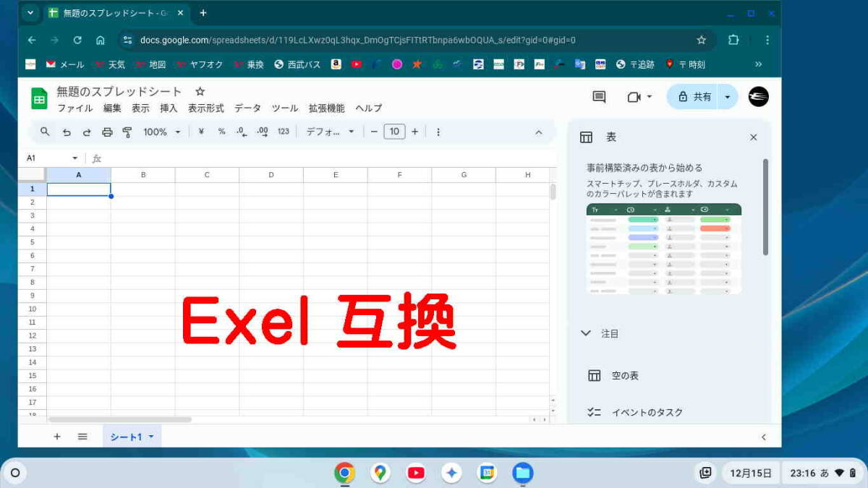Image resolution: width=868 pixels, height=488 pixels.
Task: Redo the last undone action
Action: click(87, 132)
